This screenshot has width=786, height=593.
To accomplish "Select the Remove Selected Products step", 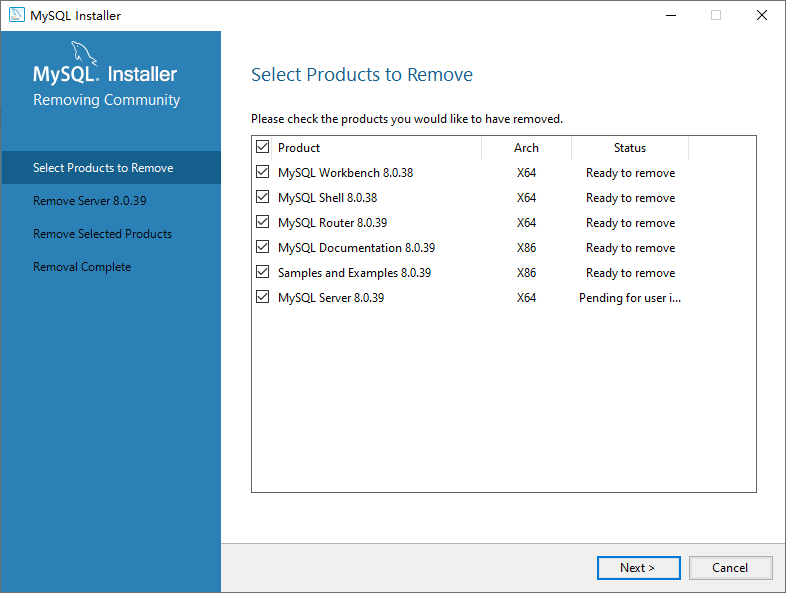I will pyautogui.click(x=102, y=234).
